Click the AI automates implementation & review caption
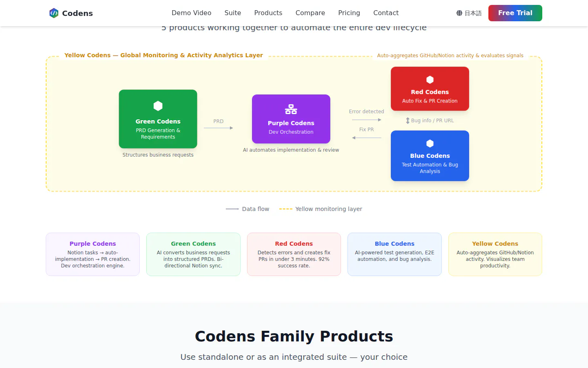588x368 pixels. pos(291,150)
